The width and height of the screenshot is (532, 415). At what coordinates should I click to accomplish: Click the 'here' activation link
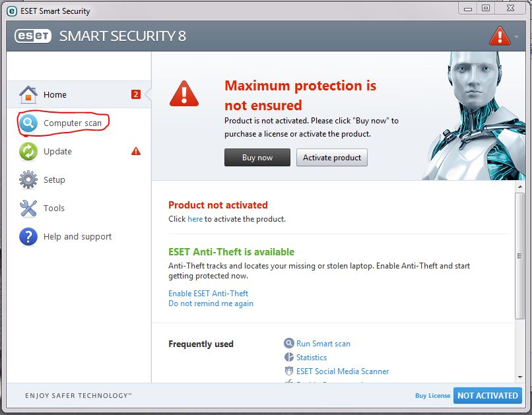[195, 219]
